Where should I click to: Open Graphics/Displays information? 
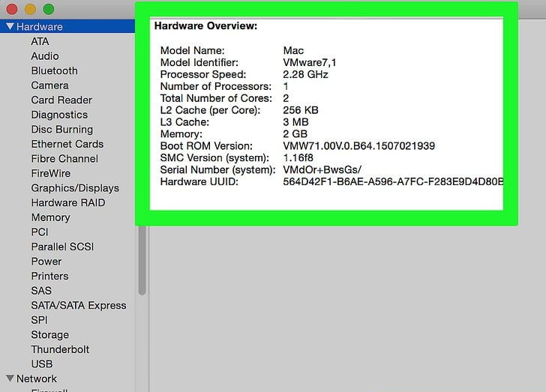pos(75,188)
